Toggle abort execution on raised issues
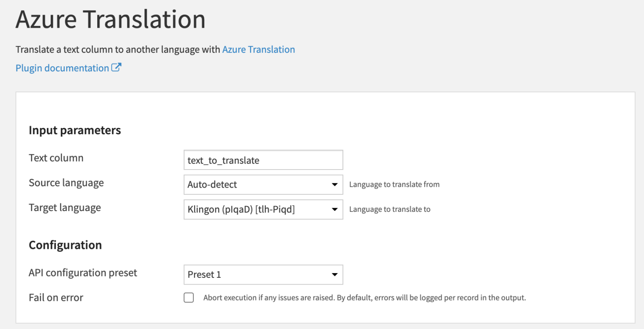644x329 pixels. (x=189, y=298)
